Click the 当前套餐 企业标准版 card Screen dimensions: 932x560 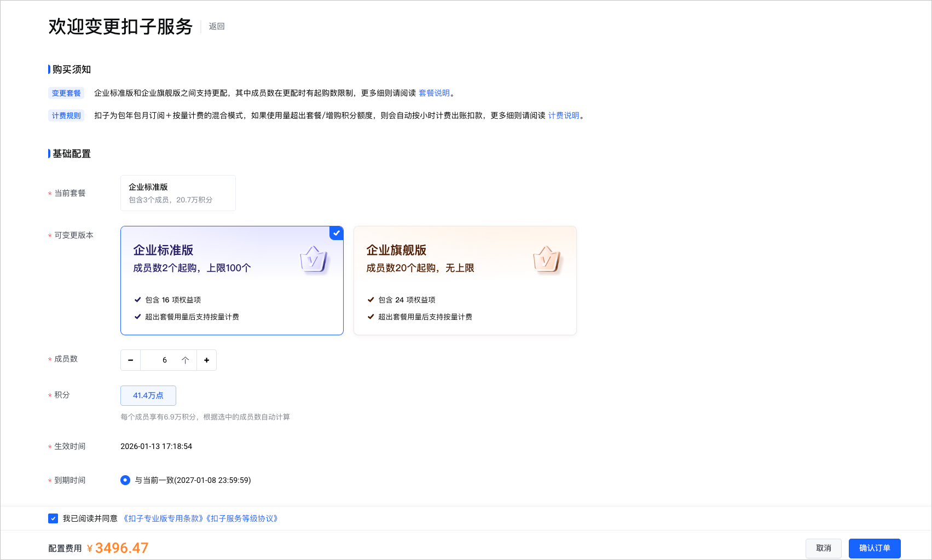pos(177,192)
